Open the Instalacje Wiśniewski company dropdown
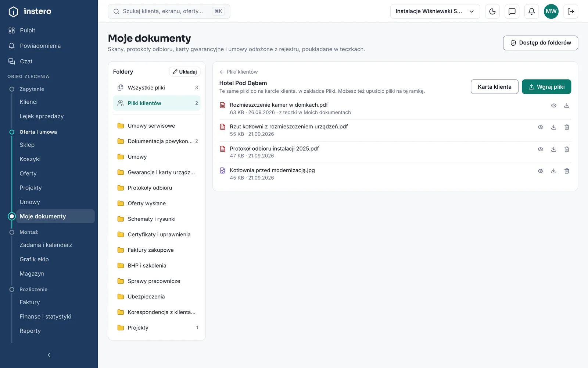This screenshot has height=368, width=588. pos(435,11)
